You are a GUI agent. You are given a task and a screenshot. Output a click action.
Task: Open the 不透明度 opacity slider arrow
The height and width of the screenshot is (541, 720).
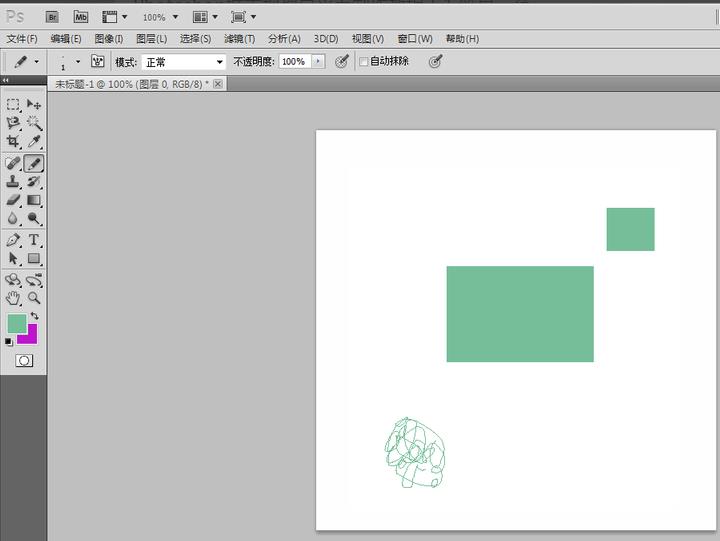[318, 62]
